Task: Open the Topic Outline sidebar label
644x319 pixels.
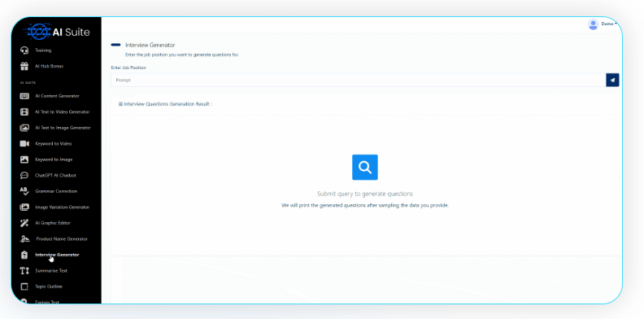Action: tap(49, 286)
